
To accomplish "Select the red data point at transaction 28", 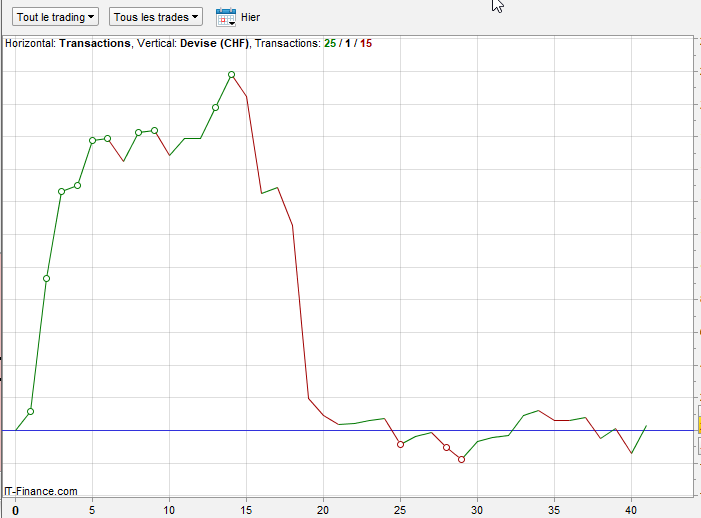I will [447, 447].
